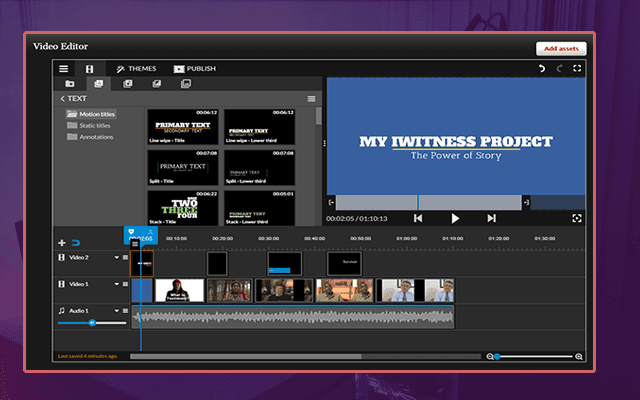Click the Audio 1 waveform clip

coord(292,317)
